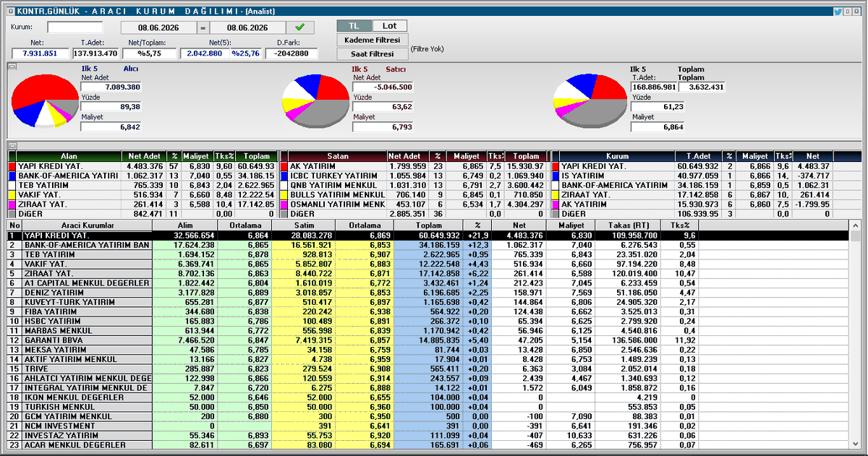Select row A1 CAPITAL MENKUL DEGERLER
Screen dimensions: 868x456
point(428,283)
